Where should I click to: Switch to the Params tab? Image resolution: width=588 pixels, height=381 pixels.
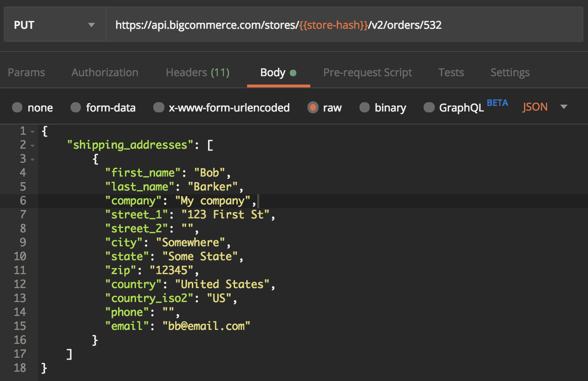(26, 72)
